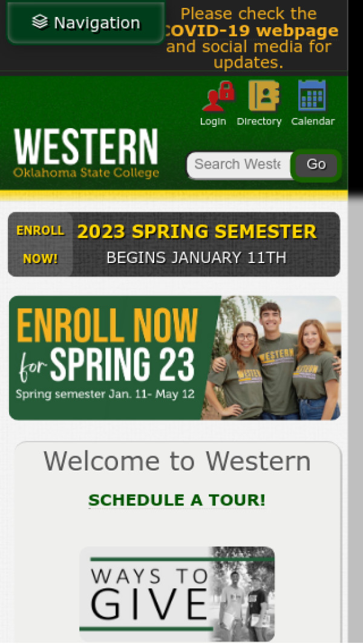Open the Enroll Now for Spring 23 banner

175,358
